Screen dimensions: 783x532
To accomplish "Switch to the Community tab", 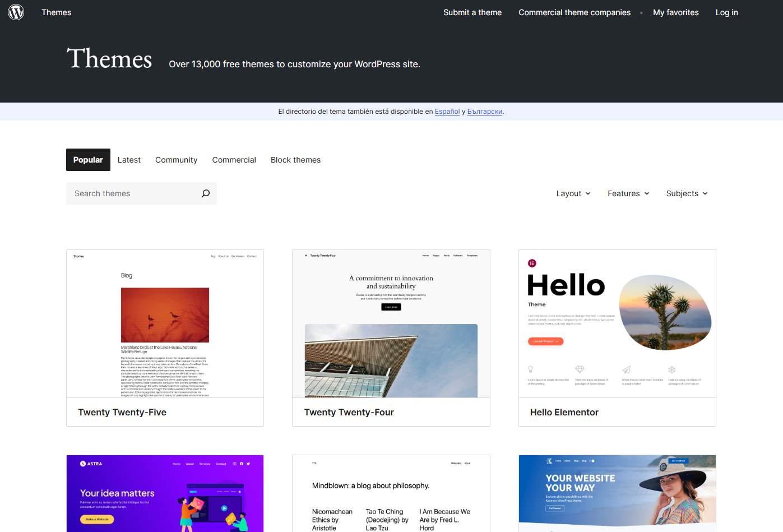I will (x=177, y=160).
